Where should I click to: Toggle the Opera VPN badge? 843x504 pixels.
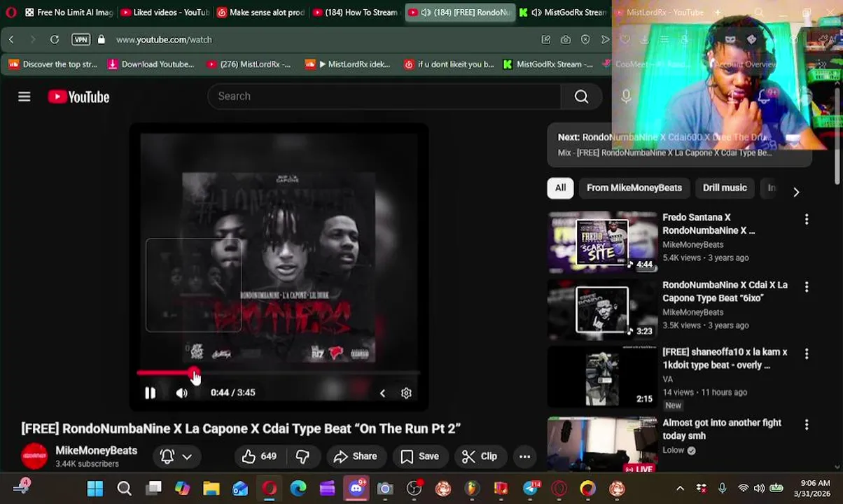(x=81, y=39)
